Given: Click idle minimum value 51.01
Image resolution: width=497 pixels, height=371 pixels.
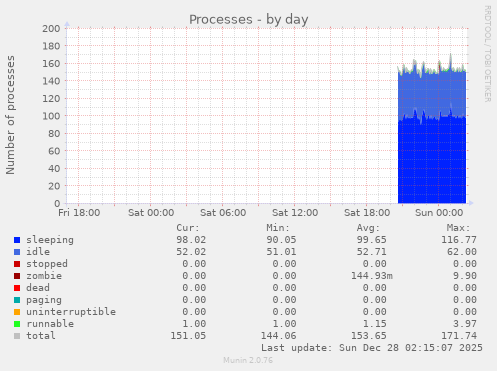Looking at the screenshot, I should [x=281, y=252].
